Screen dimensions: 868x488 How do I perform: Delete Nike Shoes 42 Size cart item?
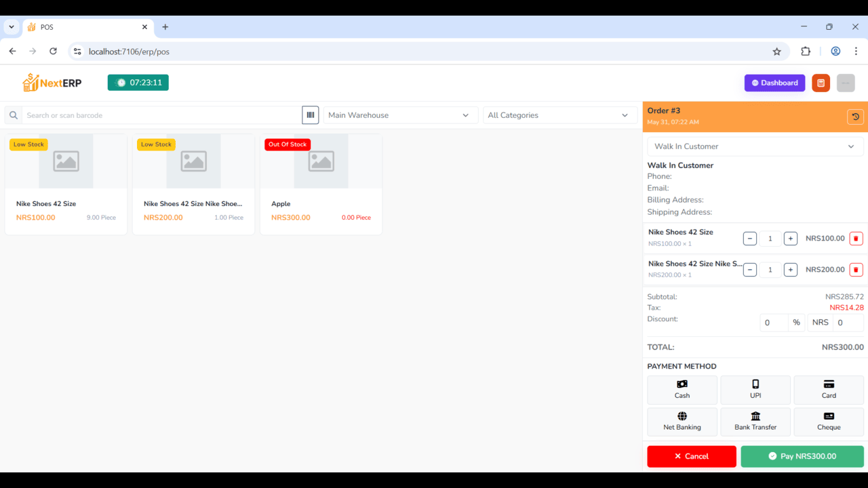coord(856,239)
